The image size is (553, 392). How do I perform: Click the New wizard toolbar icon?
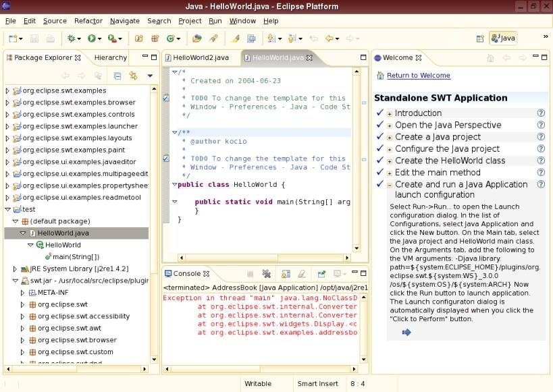click(x=13, y=38)
